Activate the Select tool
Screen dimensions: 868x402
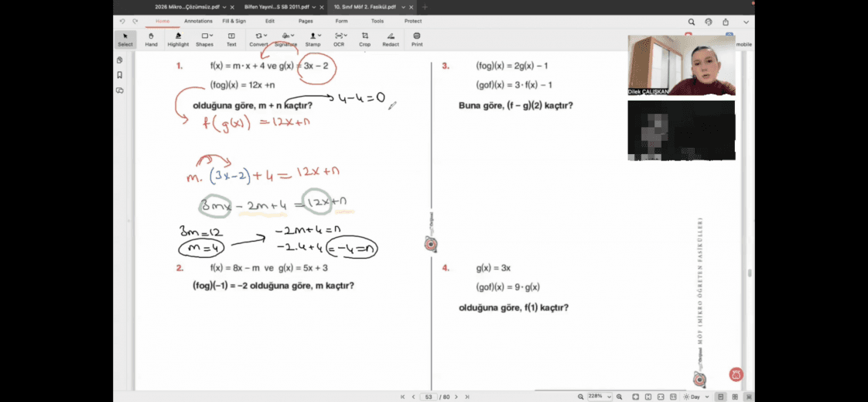pyautogui.click(x=125, y=40)
